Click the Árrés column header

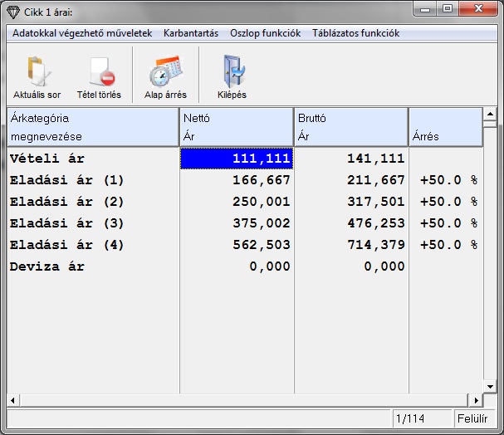444,127
